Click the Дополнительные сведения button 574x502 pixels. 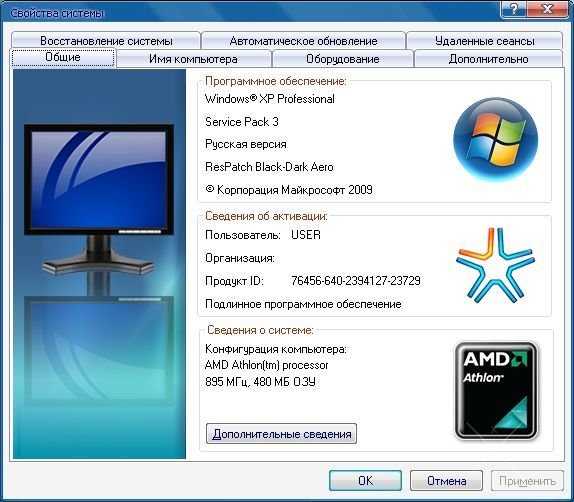pyautogui.click(x=281, y=434)
